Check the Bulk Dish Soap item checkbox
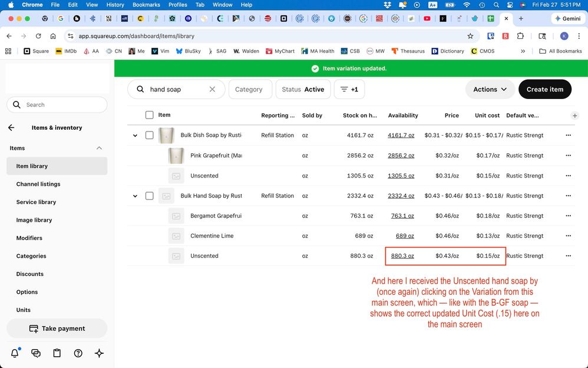Screen dimensions: 588x368 click(149, 135)
